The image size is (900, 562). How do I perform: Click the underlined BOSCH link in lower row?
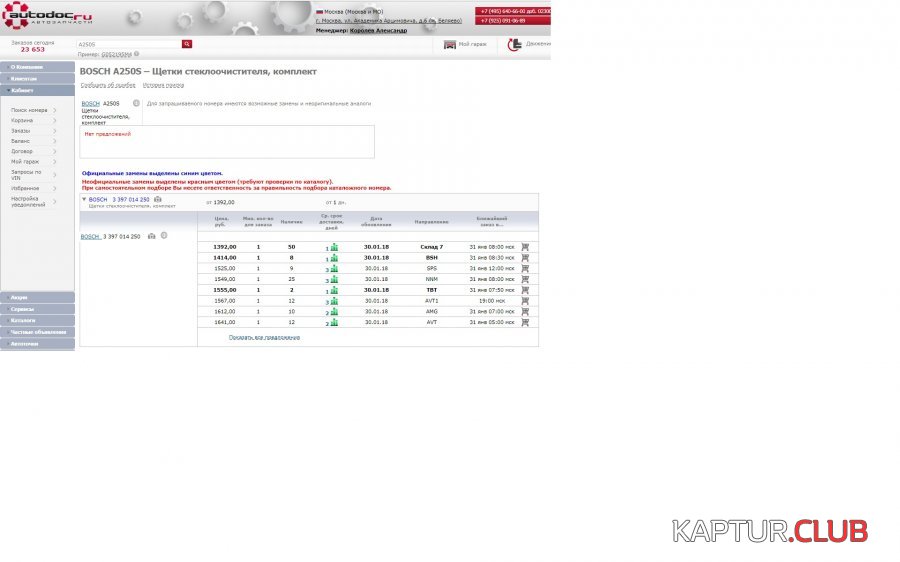pyautogui.click(x=90, y=237)
